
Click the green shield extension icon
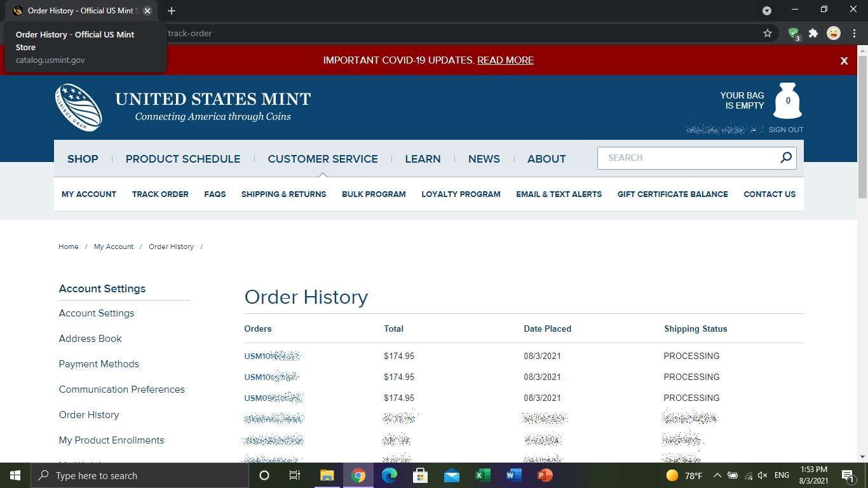[794, 34]
